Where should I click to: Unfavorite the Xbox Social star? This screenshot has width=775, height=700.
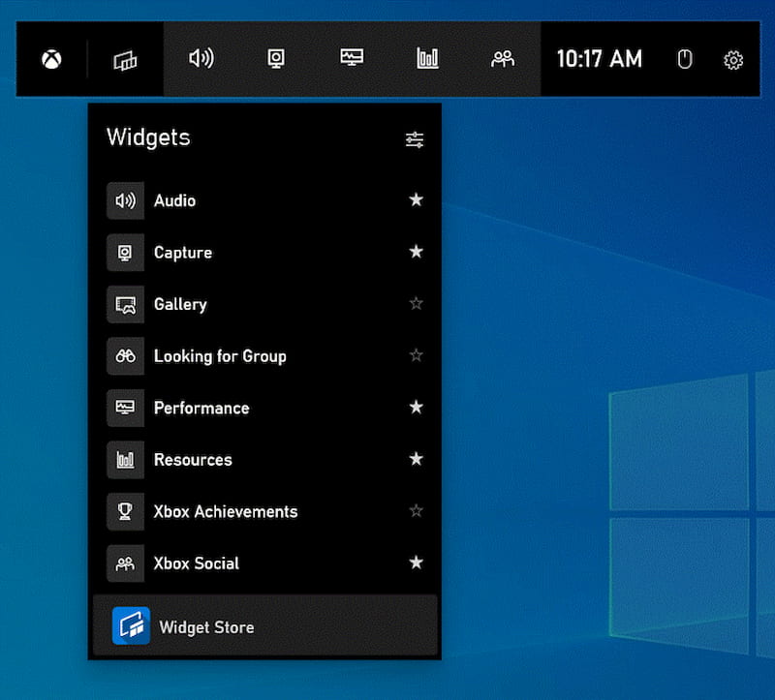417,563
